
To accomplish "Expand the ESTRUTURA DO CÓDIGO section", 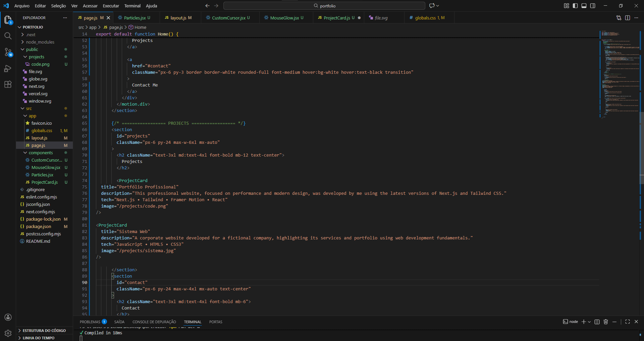I will pyautogui.click(x=44, y=331).
